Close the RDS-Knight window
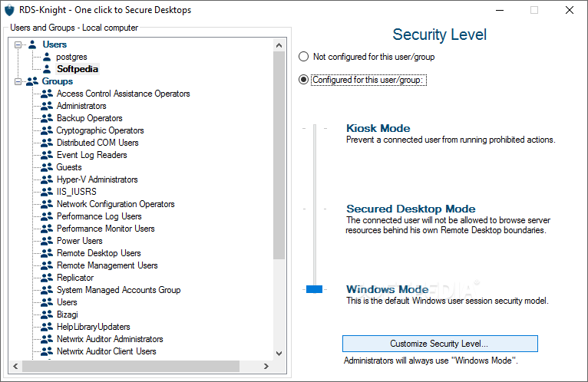Viewport: 588px width, 382px height. pos(570,10)
